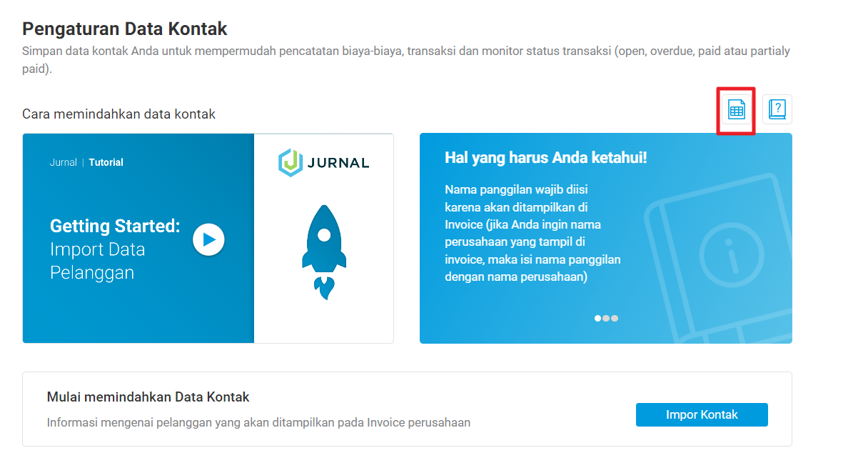Click the Impor Kontak button
Image resolution: width=868 pixels, height=458 pixels.
[702, 414]
